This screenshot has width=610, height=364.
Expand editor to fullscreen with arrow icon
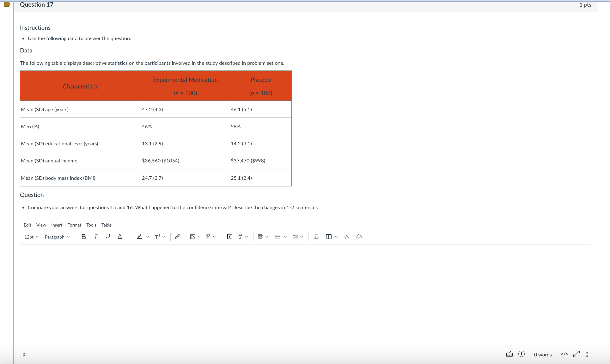tap(576, 354)
